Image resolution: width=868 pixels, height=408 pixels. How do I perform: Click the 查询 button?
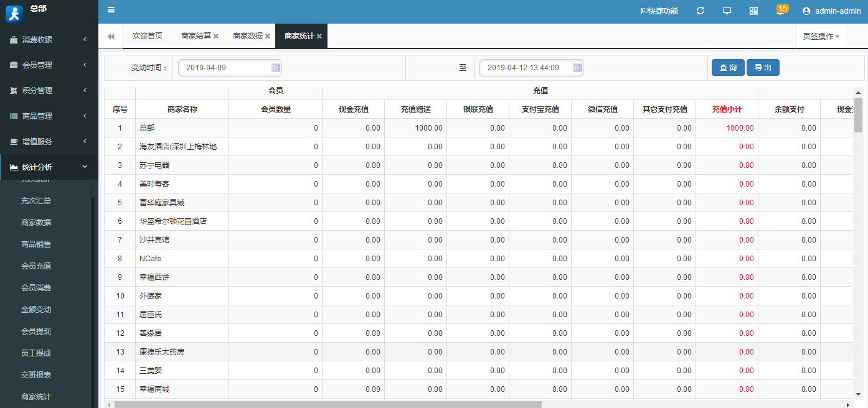point(728,68)
